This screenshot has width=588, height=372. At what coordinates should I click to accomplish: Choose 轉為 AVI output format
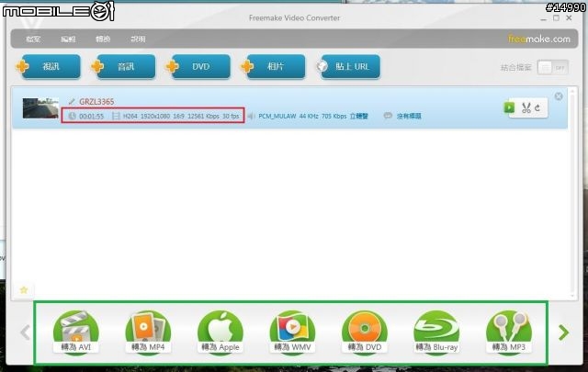(76, 333)
